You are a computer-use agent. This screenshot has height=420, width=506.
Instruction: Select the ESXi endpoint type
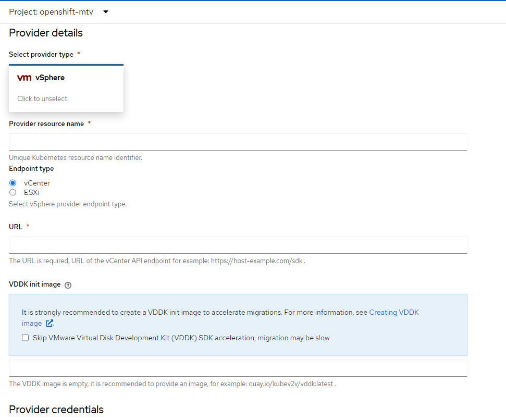pyautogui.click(x=13, y=192)
